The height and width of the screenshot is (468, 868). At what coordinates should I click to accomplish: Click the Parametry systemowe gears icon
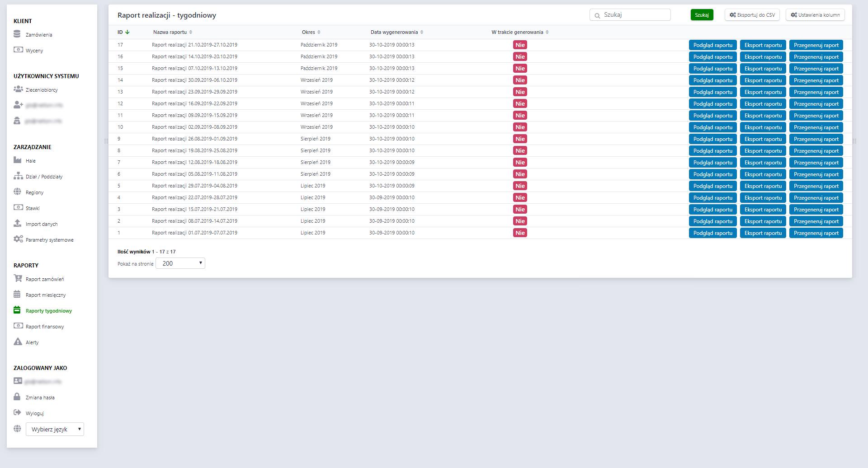(18, 239)
